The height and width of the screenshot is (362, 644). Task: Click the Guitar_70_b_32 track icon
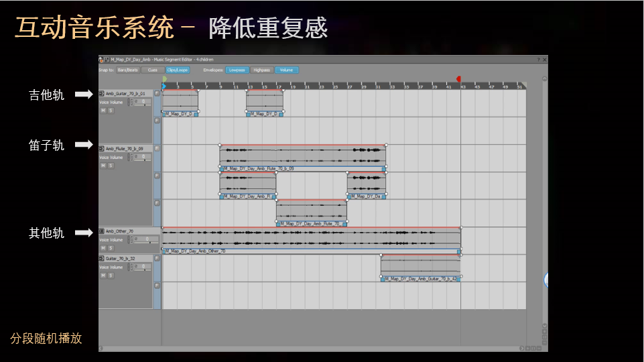101,258
